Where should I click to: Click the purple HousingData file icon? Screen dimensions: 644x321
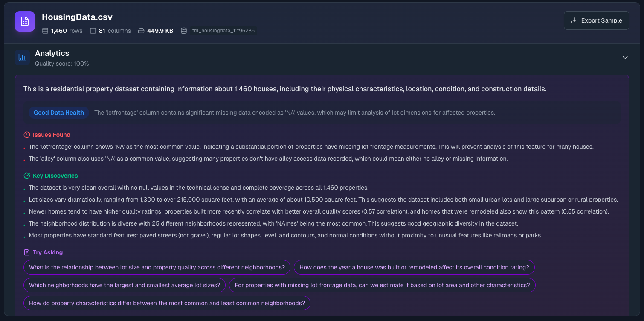[x=25, y=21]
